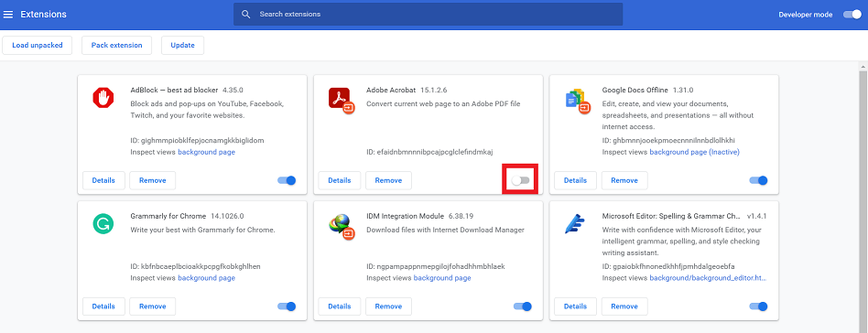Click Adobe Acrobat version 15.1.2.6 text
The width and height of the screenshot is (868, 333).
click(433, 90)
